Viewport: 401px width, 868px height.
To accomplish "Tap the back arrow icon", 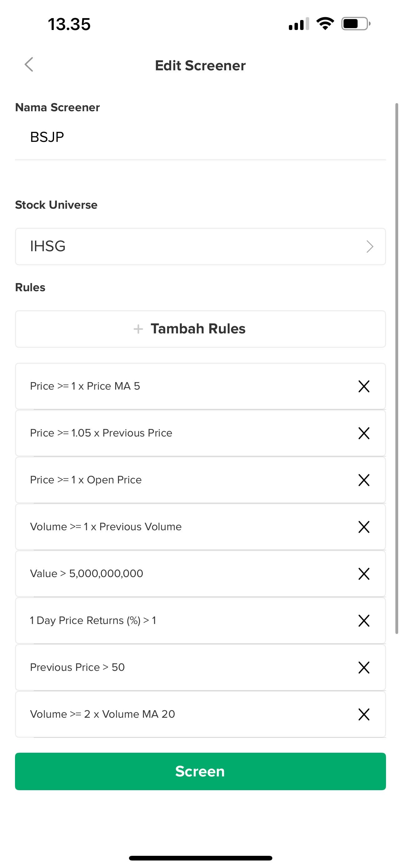I will pos(29,64).
